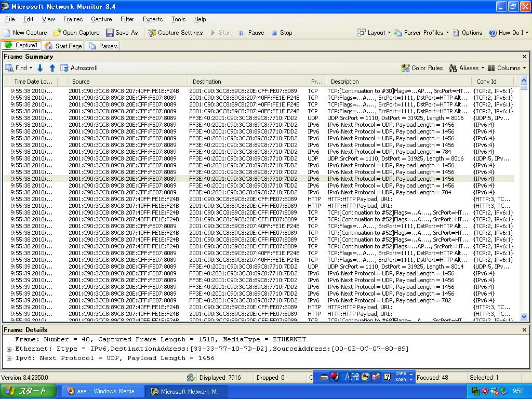This screenshot has width=532, height=399.
Task: Click the Save As disk icon
Action: click(110, 33)
